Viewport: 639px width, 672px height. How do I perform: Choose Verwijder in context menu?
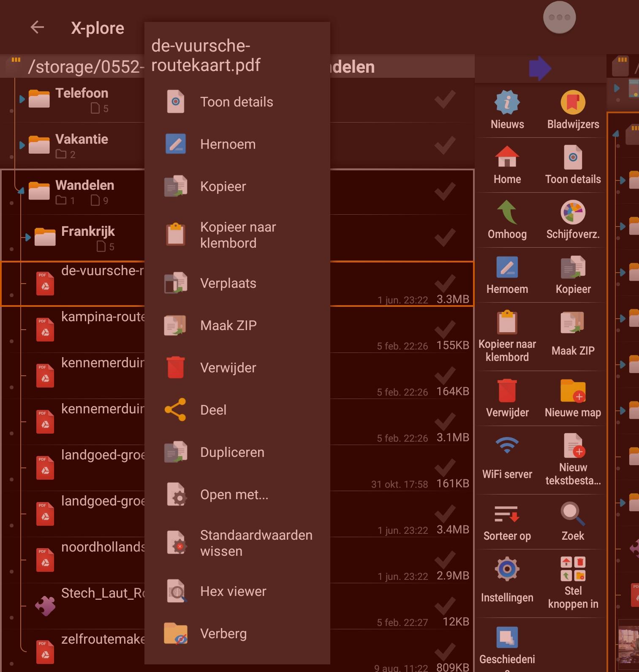(x=237, y=368)
